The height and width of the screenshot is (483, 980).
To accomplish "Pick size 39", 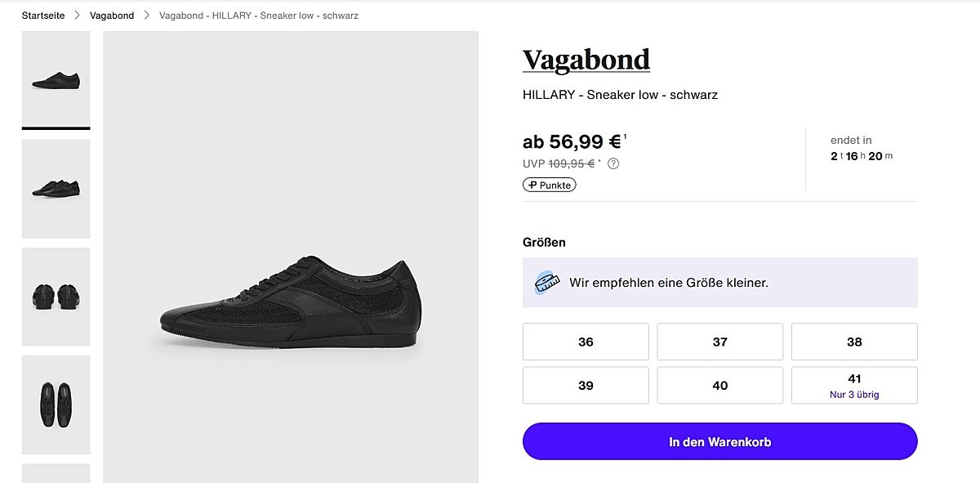I will [586, 385].
